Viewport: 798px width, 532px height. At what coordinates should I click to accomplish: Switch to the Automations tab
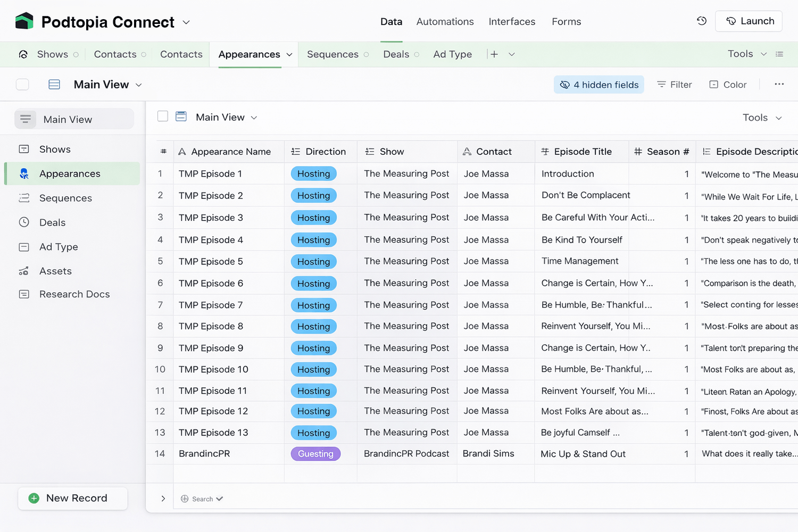[x=445, y=22]
